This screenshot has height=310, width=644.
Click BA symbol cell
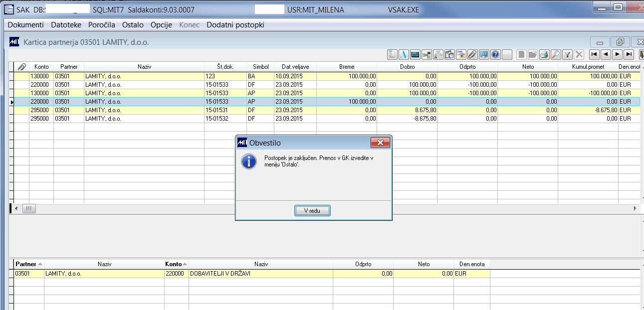click(260, 76)
